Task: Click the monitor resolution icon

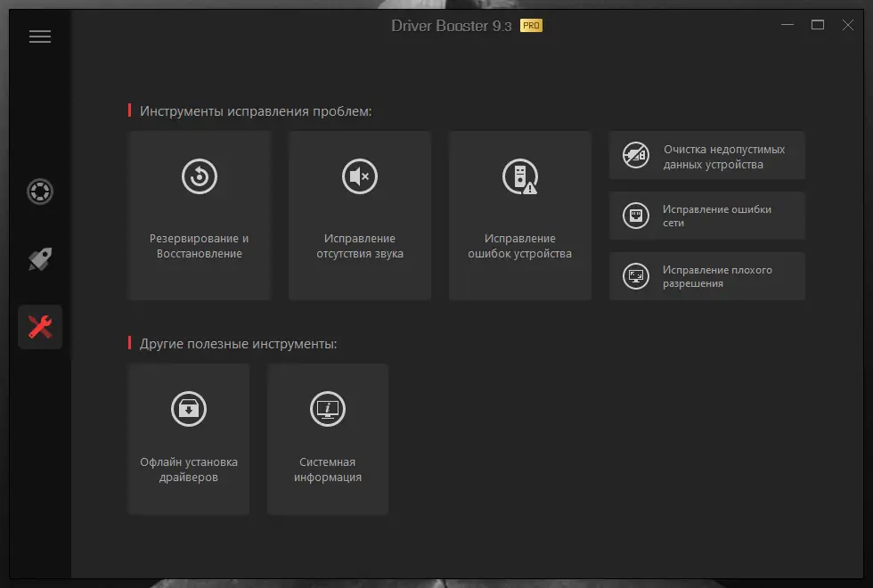Action: pyautogui.click(x=636, y=276)
